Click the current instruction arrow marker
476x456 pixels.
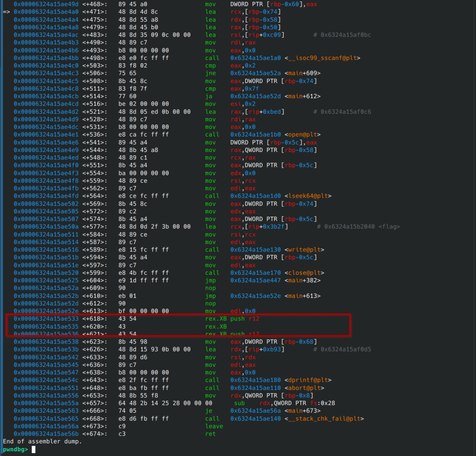[x=7, y=13]
